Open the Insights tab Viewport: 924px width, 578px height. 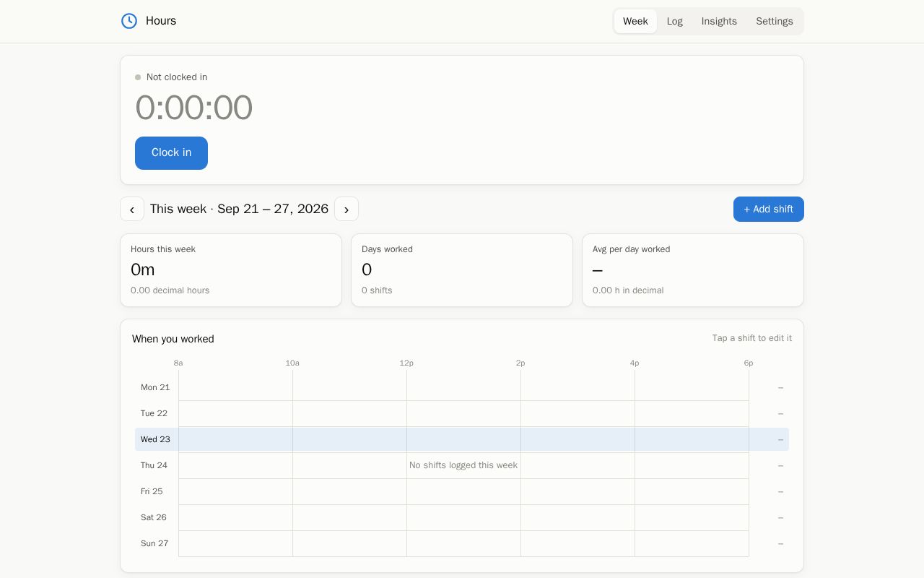[719, 21]
